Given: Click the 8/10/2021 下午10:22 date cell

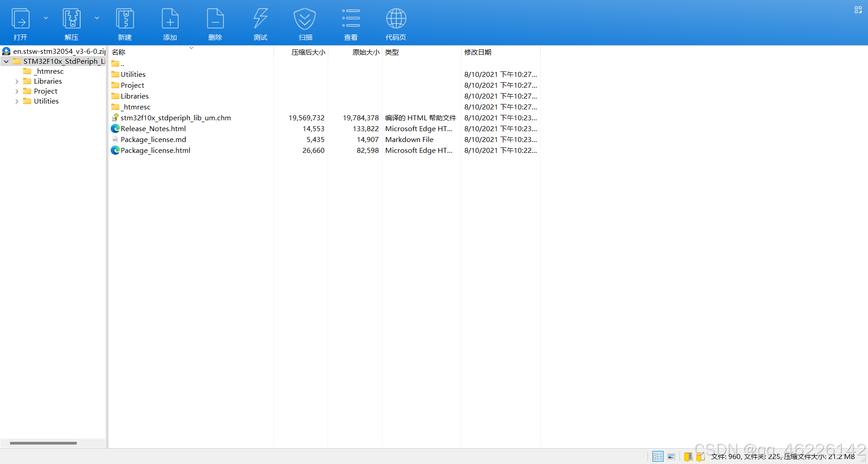Looking at the screenshot, I should pos(500,151).
